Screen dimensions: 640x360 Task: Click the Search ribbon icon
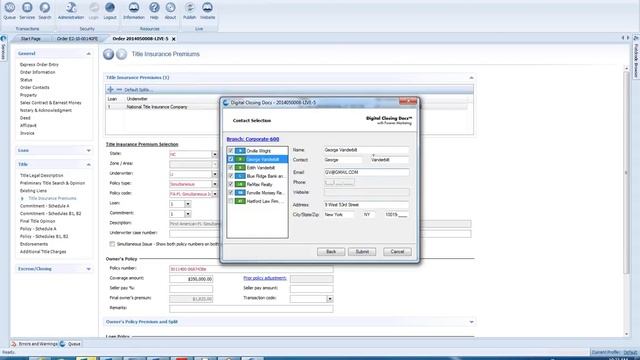[44, 10]
